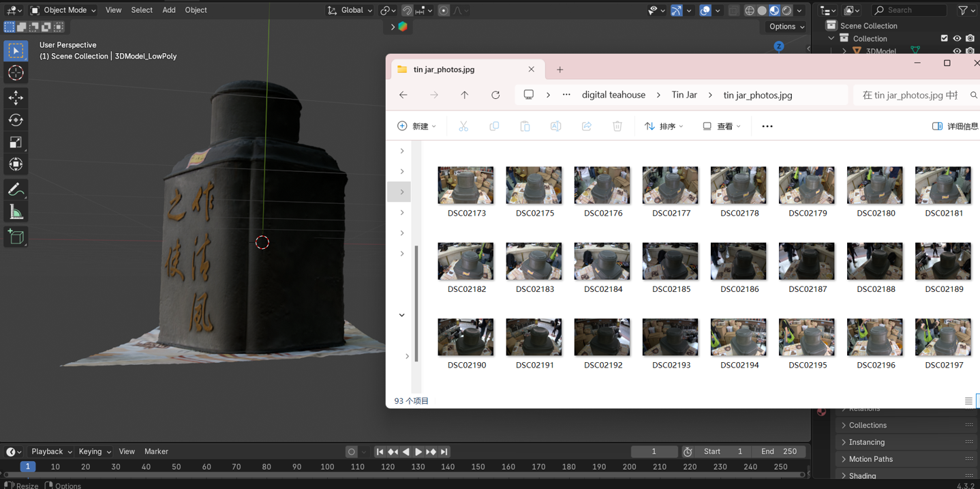Select the Annotate tool in the toolbar
The height and width of the screenshot is (489, 980).
[x=15, y=188]
